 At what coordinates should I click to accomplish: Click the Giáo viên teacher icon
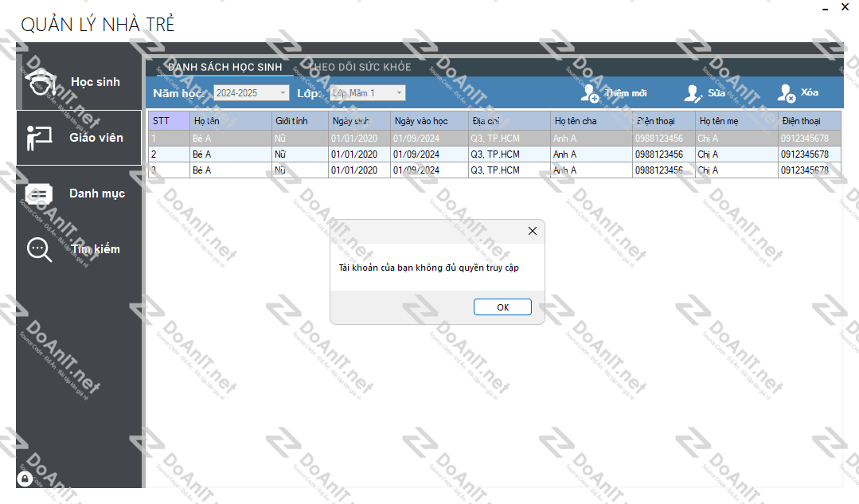[40, 138]
